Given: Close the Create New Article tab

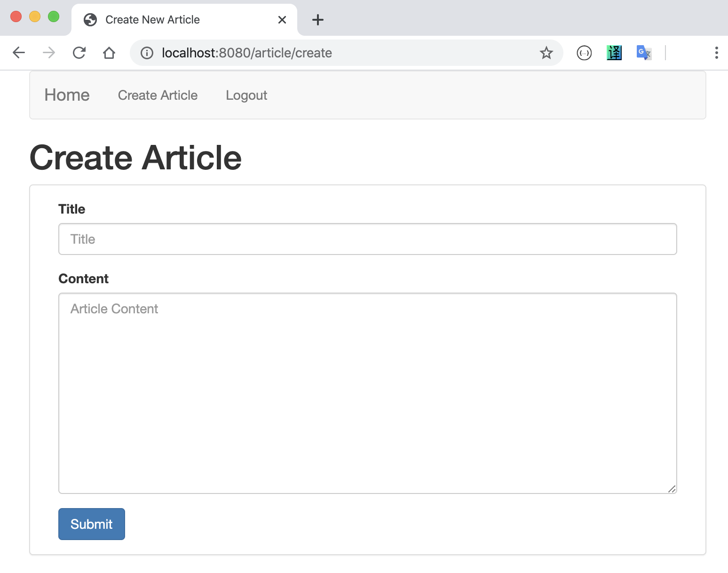Looking at the screenshot, I should click(x=282, y=20).
